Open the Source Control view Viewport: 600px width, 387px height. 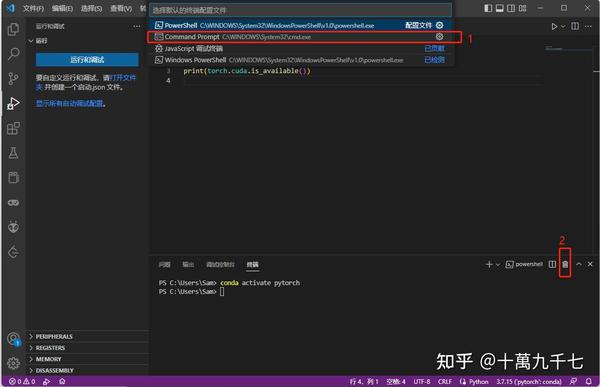point(13,78)
